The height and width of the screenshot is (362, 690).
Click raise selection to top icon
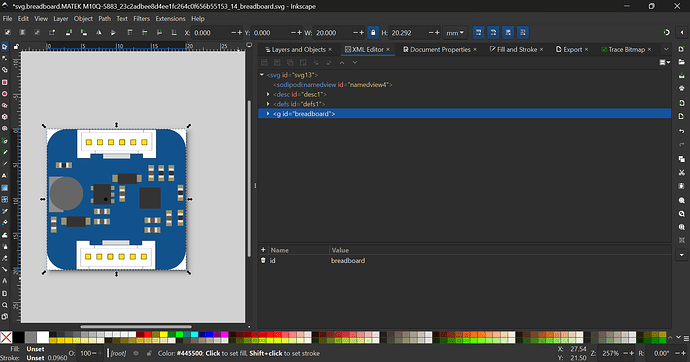coord(130,33)
